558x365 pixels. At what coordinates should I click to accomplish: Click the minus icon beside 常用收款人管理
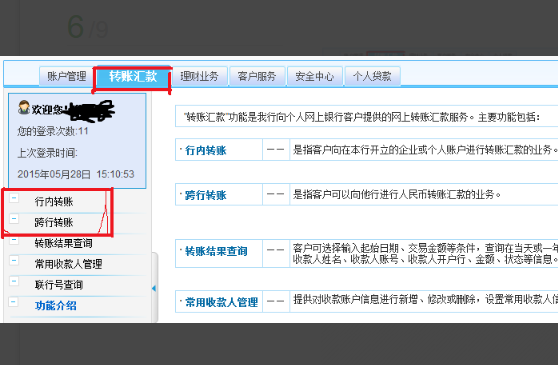(14, 261)
